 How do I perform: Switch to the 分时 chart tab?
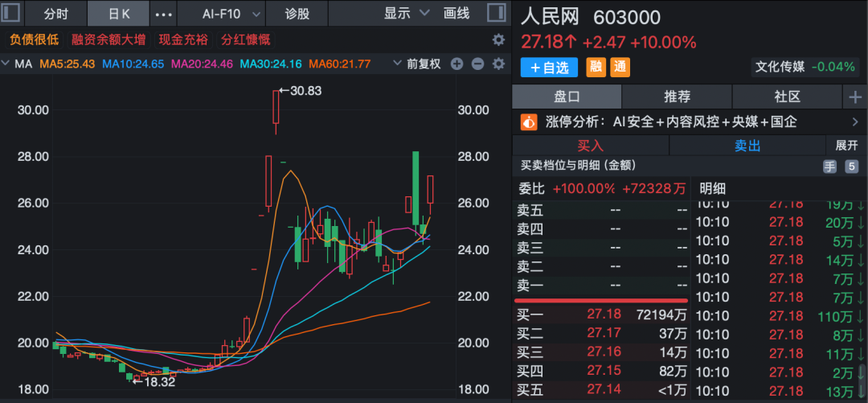pos(55,14)
